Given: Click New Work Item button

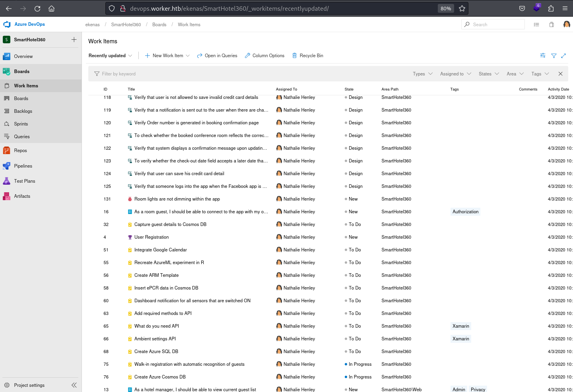Looking at the screenshot, I should (164, 56).
